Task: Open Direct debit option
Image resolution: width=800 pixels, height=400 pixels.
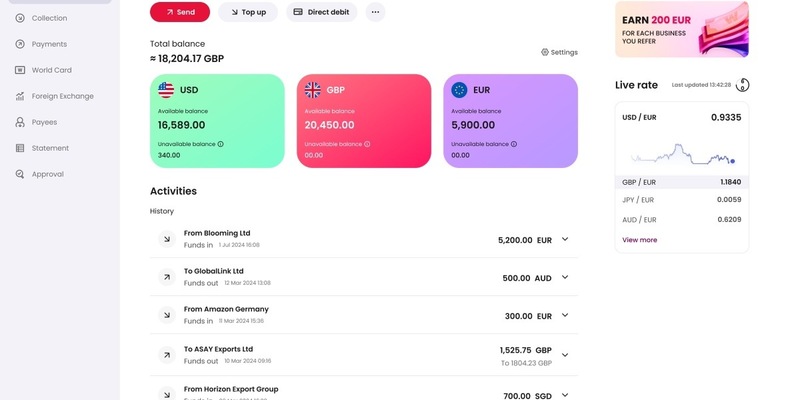Action: 321,12
